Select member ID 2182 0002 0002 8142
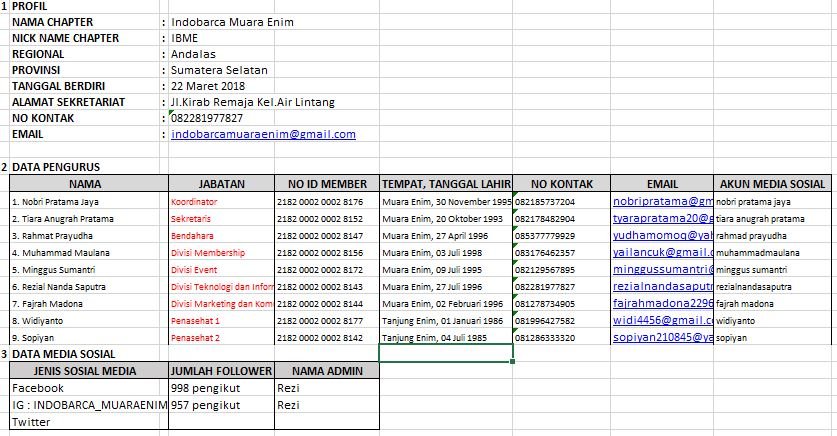The width and height of the screenshot is (837, 436). [x=327, y=338]
